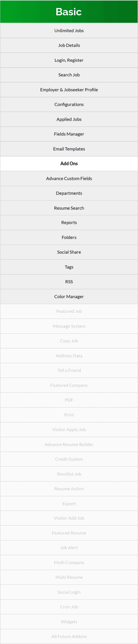This screenshot has width=138, height=644.
Task: Click the Social Share addon
Action: tap(69, 252)
